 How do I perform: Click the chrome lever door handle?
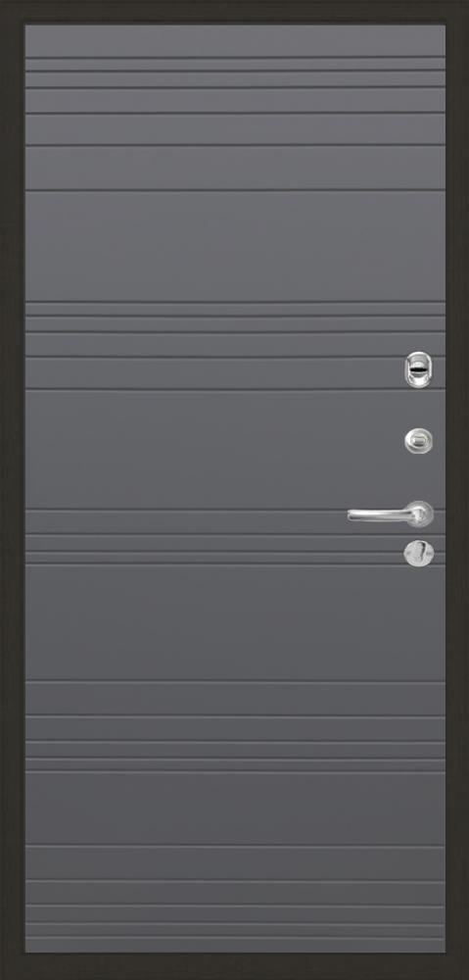click(391, 514)
